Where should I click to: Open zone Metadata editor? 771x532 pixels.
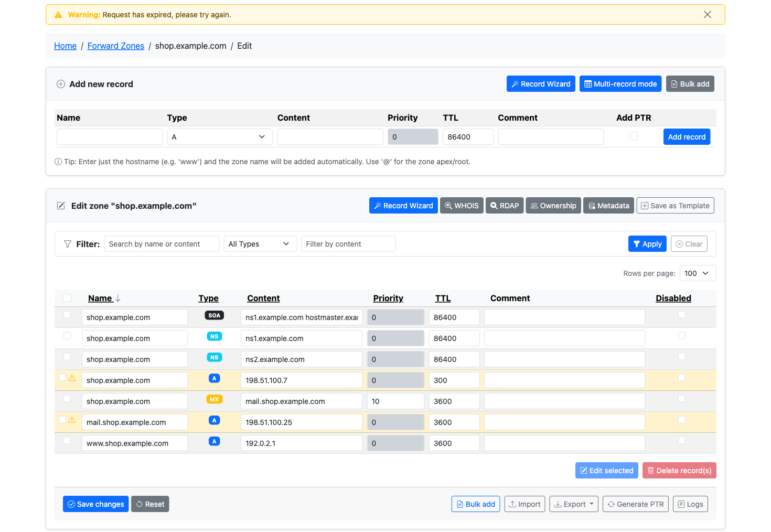pyautogui.click(x=608, y=206)
